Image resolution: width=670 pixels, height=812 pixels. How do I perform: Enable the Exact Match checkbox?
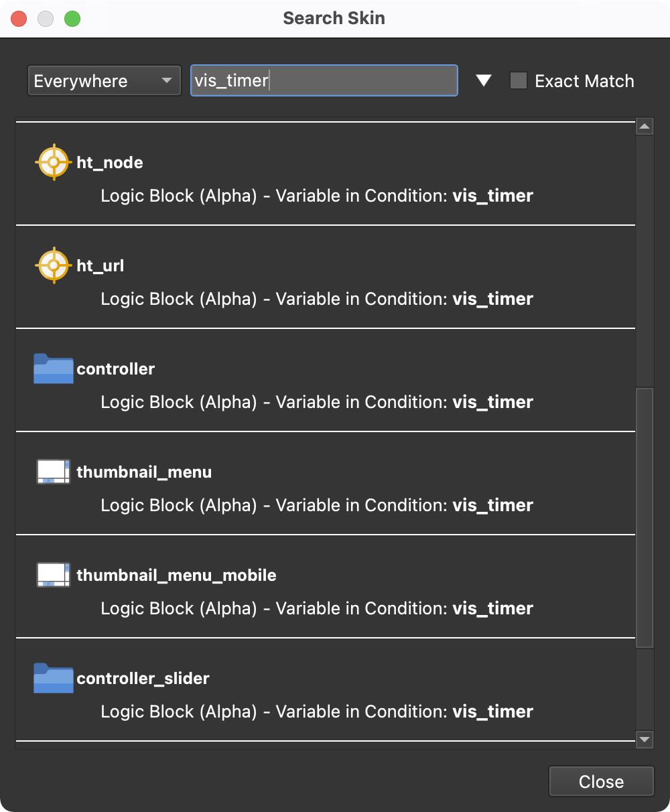(518, 80)
